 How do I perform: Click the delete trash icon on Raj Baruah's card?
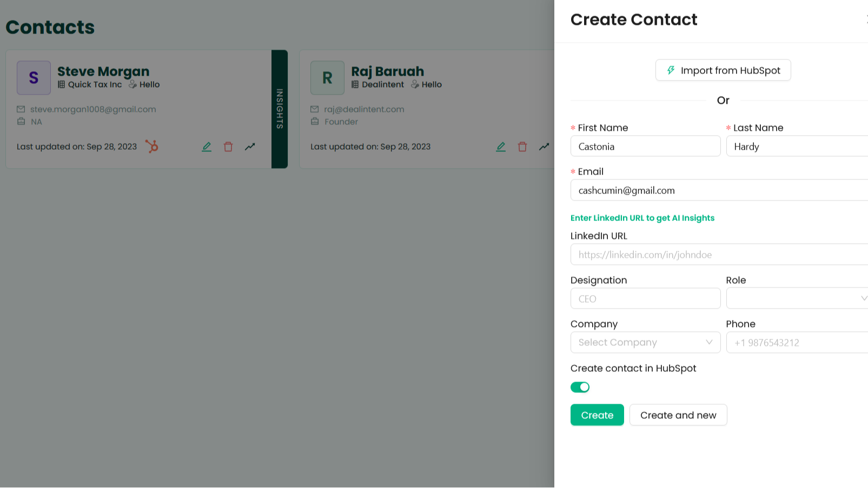(522, 146)
